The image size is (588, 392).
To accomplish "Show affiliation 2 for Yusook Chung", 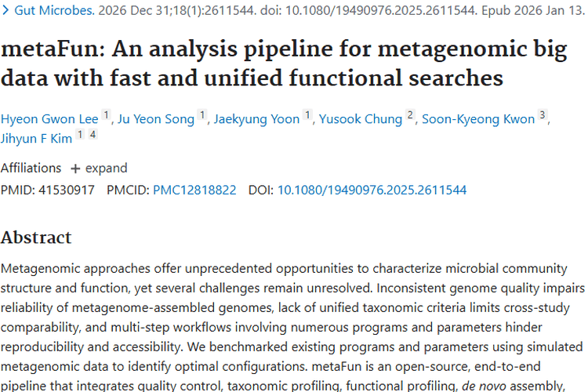I will 409,116.
